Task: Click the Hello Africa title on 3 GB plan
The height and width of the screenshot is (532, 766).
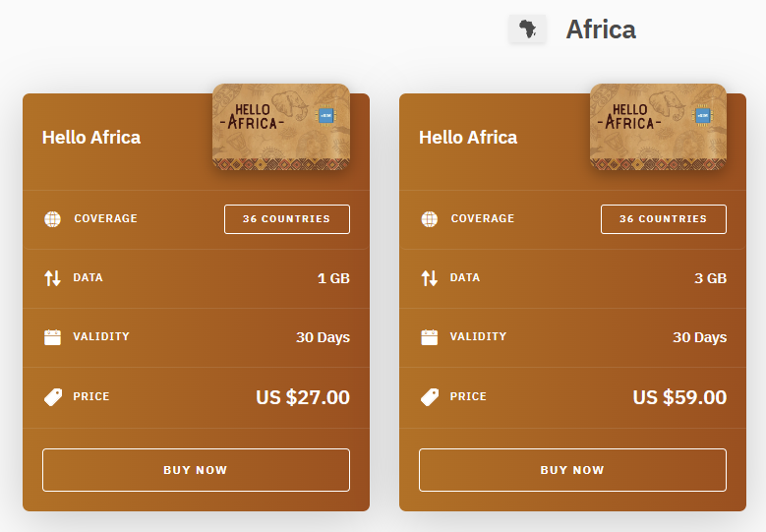Action: (x=468, y=137)
